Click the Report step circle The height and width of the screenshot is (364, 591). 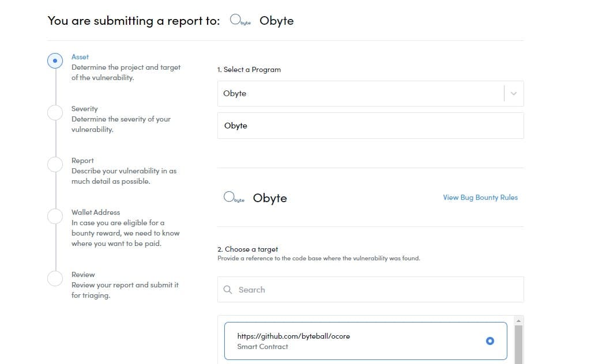(55, 165)
